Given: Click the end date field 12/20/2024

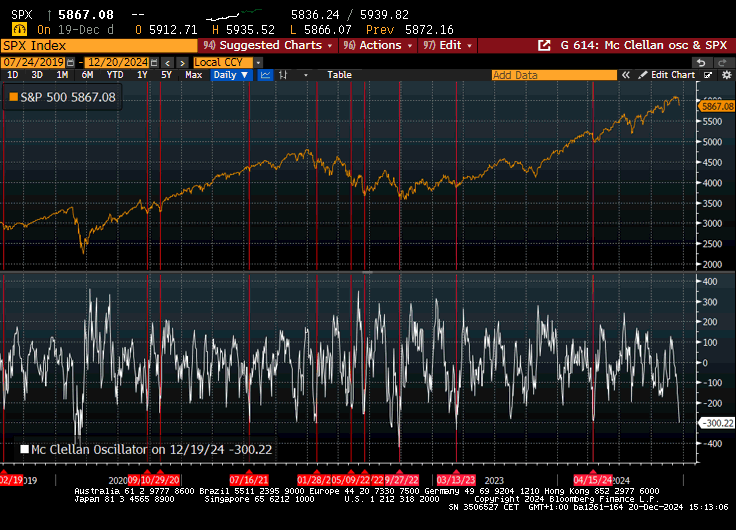Looking at the screenshot, I should pos(118,62).
